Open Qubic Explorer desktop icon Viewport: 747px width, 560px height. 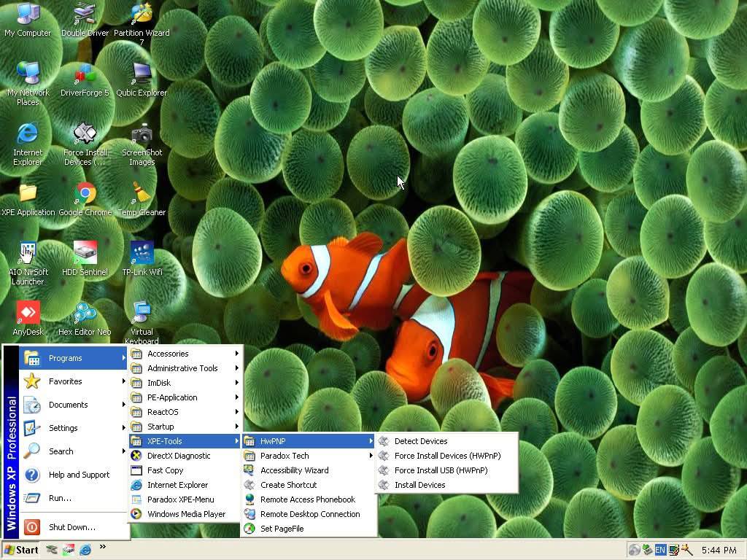(x=142, y=79)
